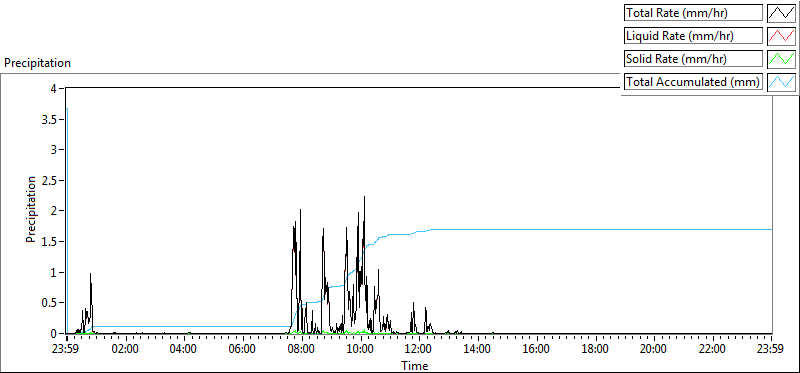Click the 18:00 time axis label
This screenshot has height=373, width=800.
(x=595, y=349)
